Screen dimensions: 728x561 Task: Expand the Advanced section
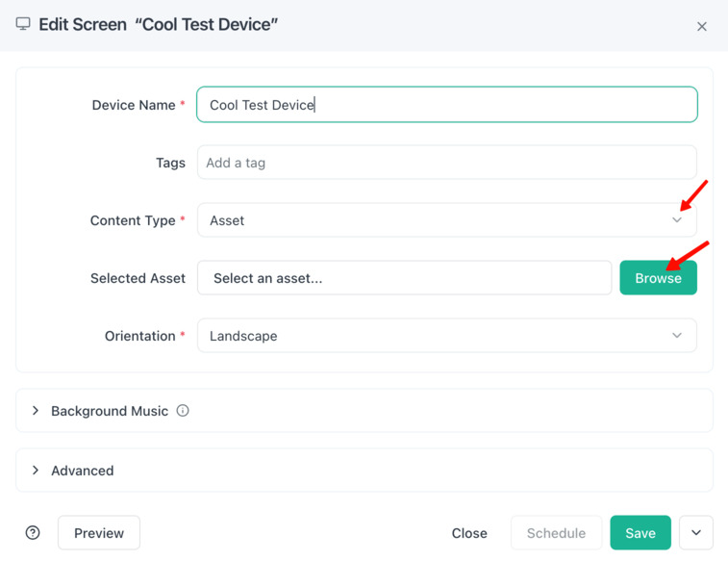tap(364, 470)
